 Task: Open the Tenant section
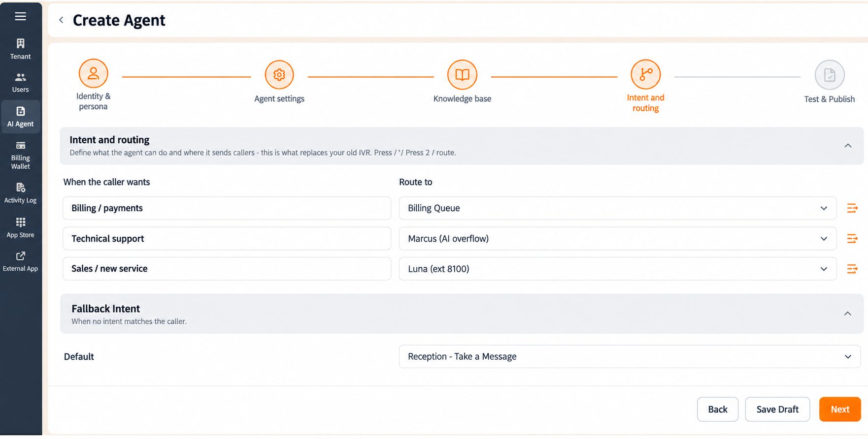tap(20, 49)
